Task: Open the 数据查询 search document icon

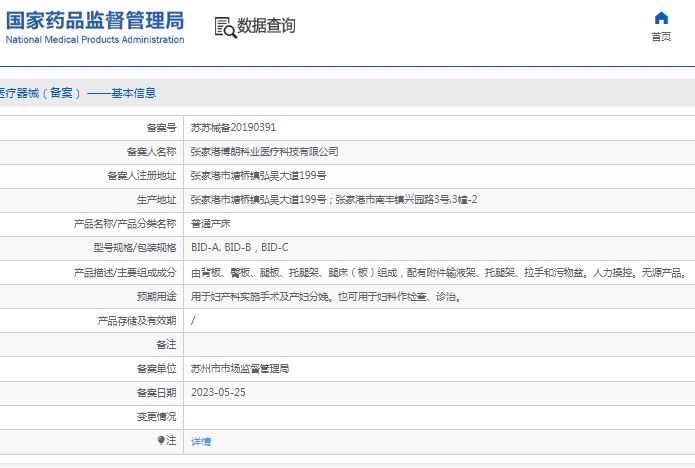Action: [226, 27]
